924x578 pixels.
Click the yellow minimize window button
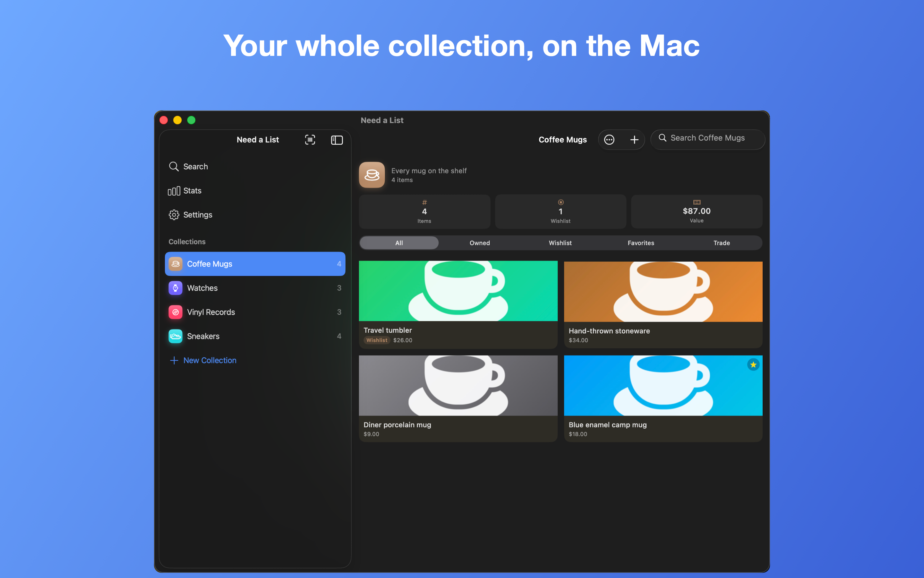point(177,120)
